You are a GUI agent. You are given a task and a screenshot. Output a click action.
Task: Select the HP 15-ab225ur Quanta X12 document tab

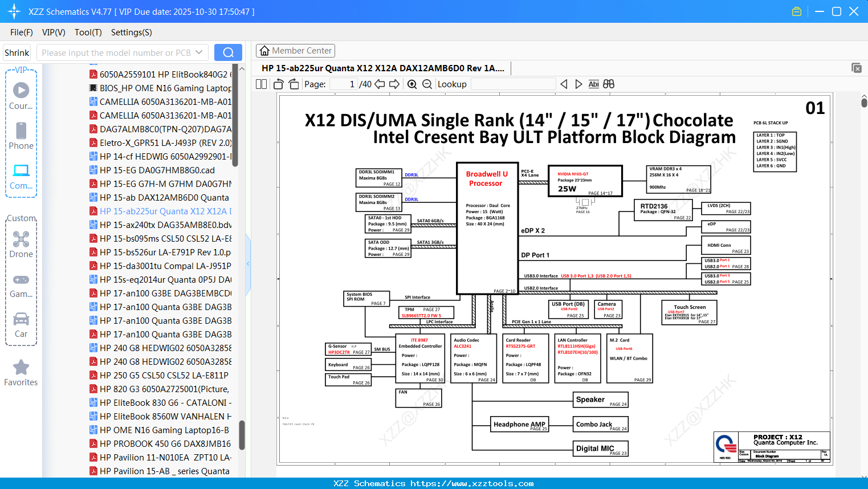(383, 68)
